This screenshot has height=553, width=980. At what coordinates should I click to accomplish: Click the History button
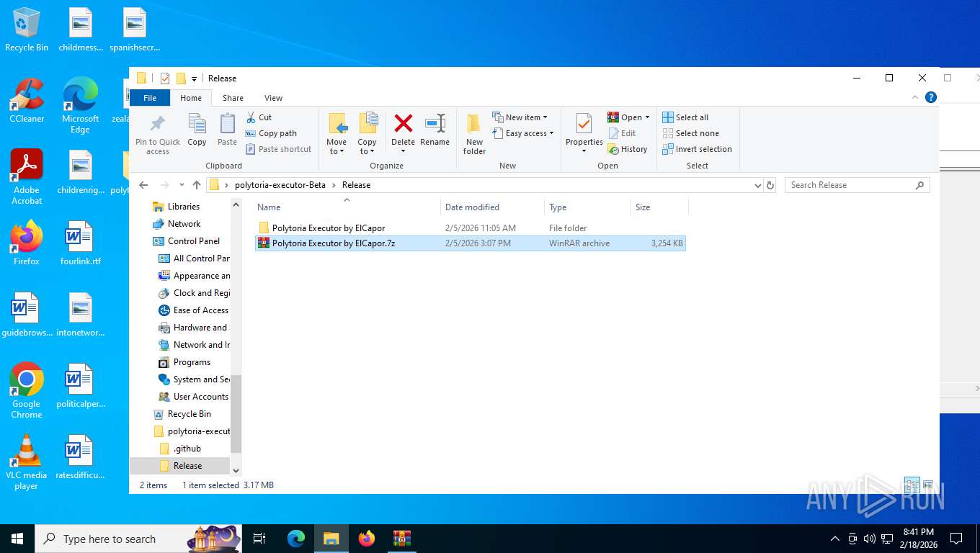[x=628, y=149]
